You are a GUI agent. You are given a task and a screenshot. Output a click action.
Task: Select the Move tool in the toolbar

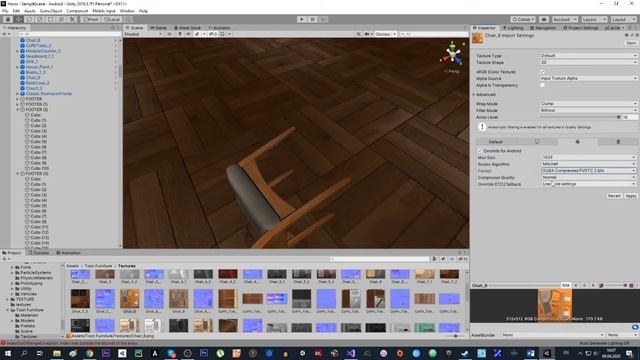19,19
